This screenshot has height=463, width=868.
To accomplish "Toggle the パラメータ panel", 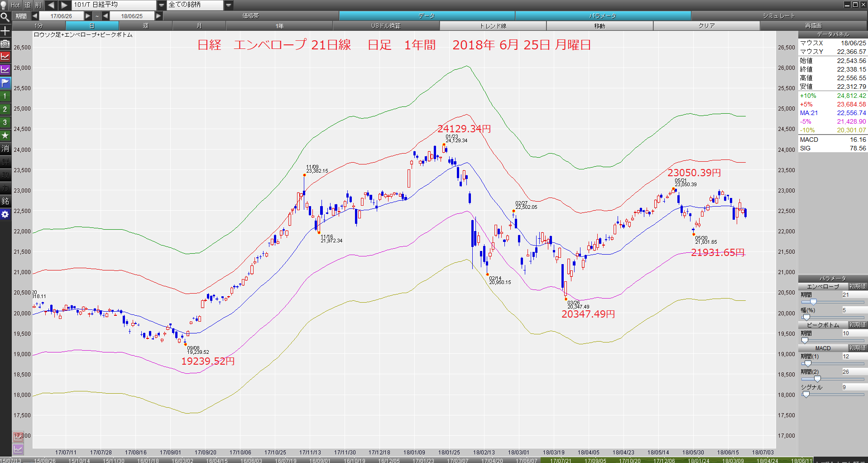I will coord(603,16).
